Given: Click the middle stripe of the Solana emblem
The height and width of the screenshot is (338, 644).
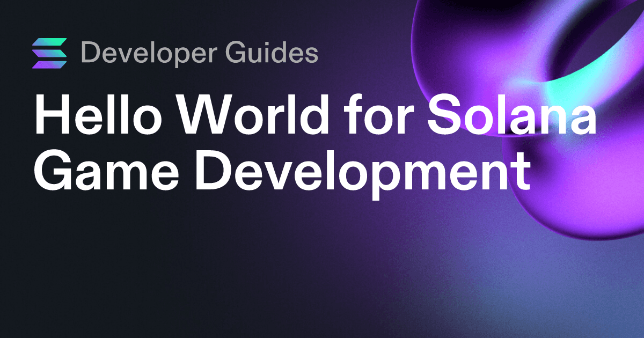Looking at the screenshot, I should coord(48,53).
